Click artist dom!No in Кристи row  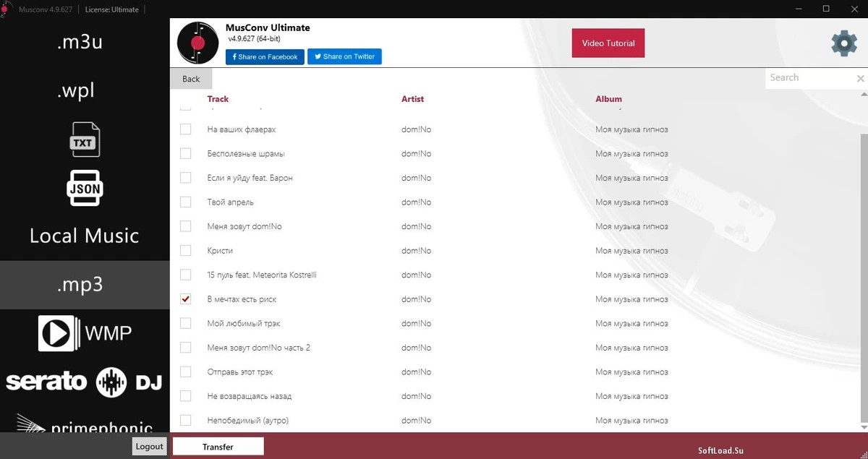(x=416, y=251)
